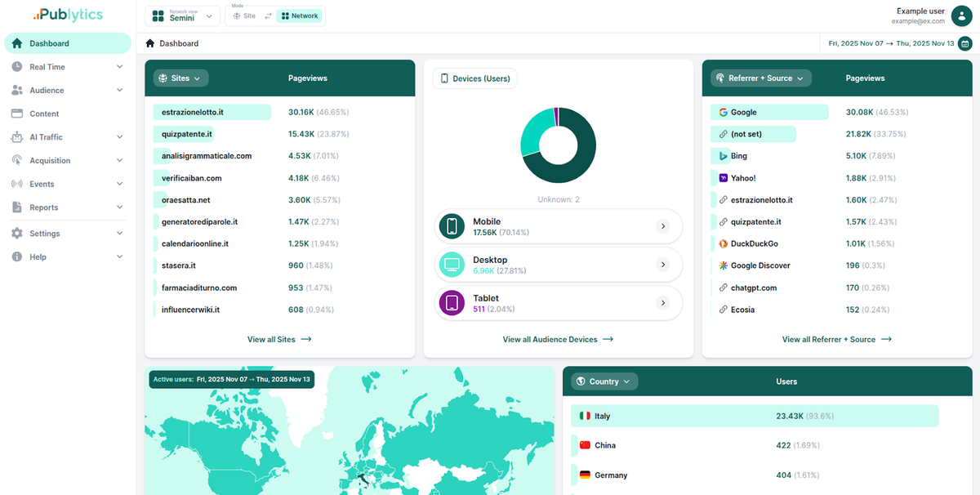Open Settings using the gear icon
This screenshot has width=980, height=495.
(17, 233)
